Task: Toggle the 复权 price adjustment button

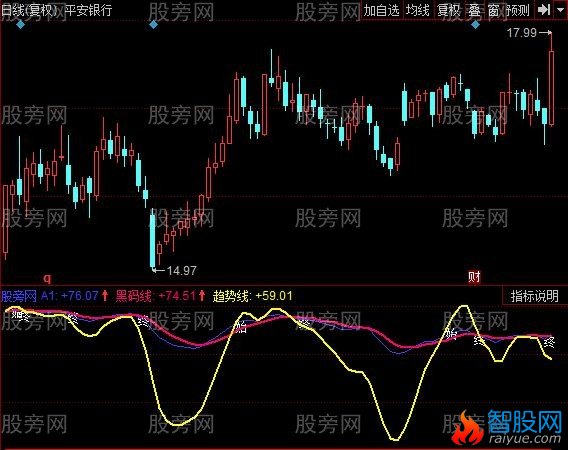Action: tap(448, 10)
